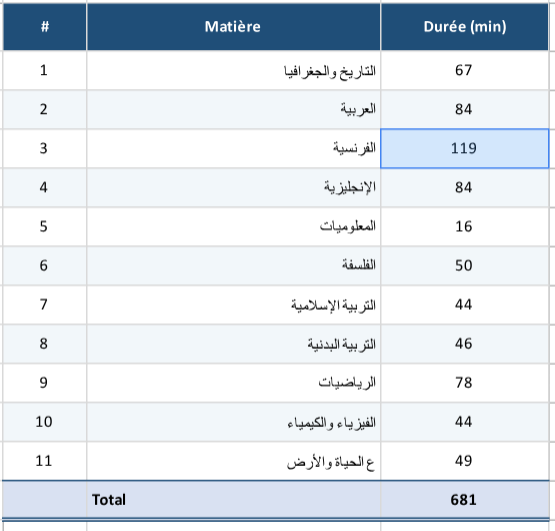Click the subject cell 'الفرنسية'

click(x=234, y=148)
